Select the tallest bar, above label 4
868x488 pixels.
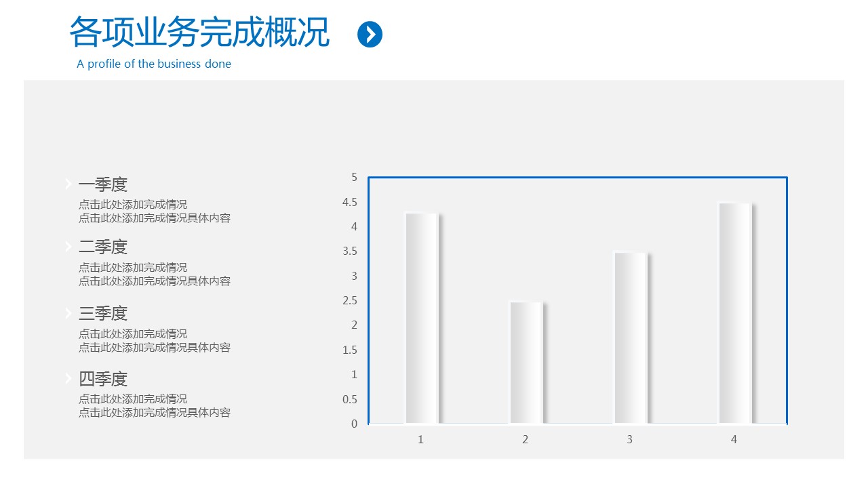735,313
